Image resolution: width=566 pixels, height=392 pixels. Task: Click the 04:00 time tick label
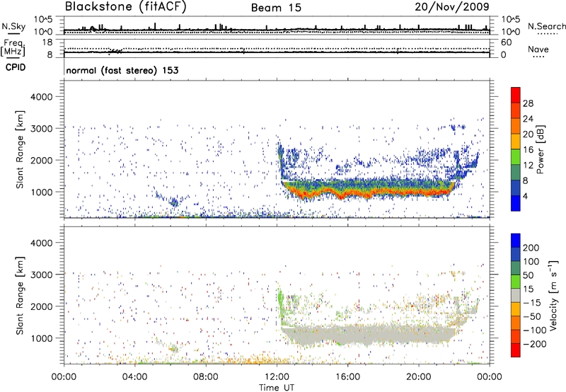click(134, 377)
